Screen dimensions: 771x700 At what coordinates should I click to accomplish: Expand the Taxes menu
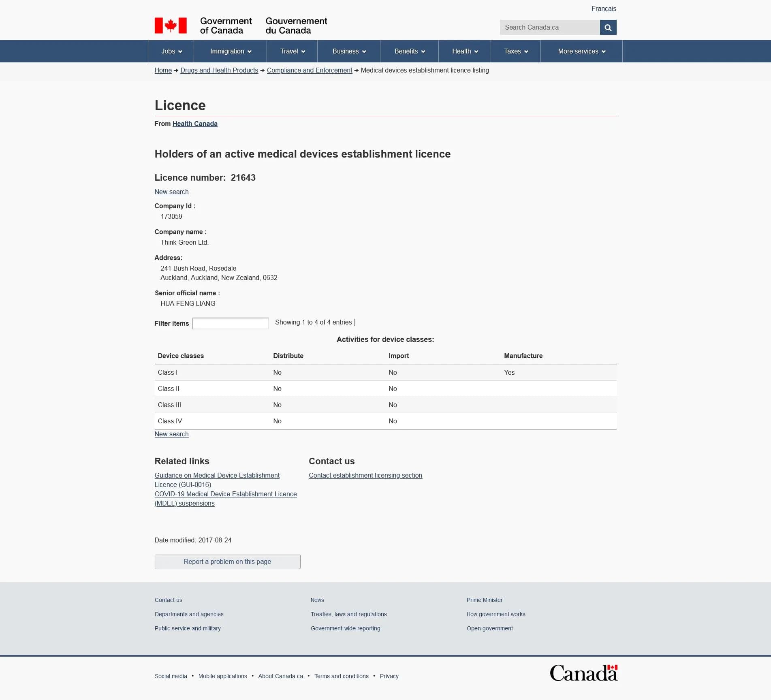coord(516,51)
